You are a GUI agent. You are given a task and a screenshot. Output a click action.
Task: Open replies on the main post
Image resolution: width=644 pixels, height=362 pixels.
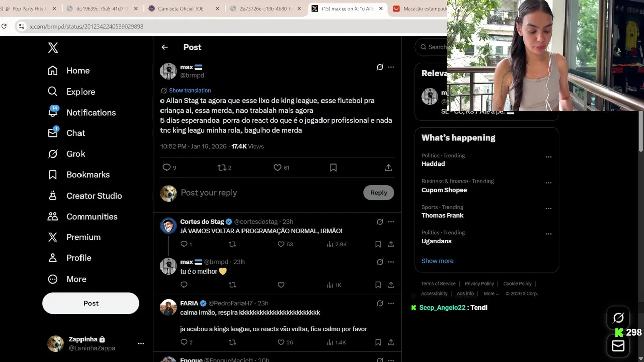coord(169,168)
